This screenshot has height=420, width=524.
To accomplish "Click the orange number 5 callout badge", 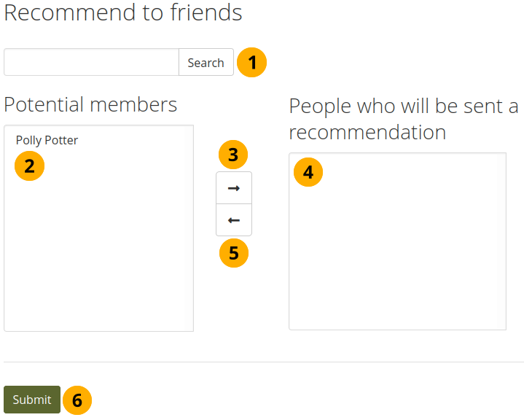I will coord(233,253).
